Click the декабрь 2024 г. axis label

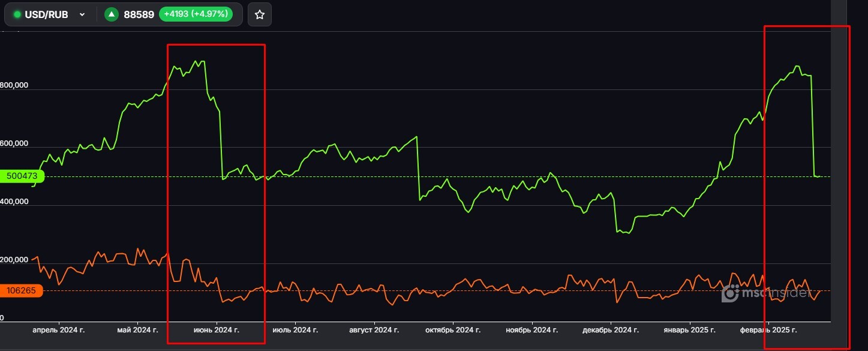[x=611, y=330]
